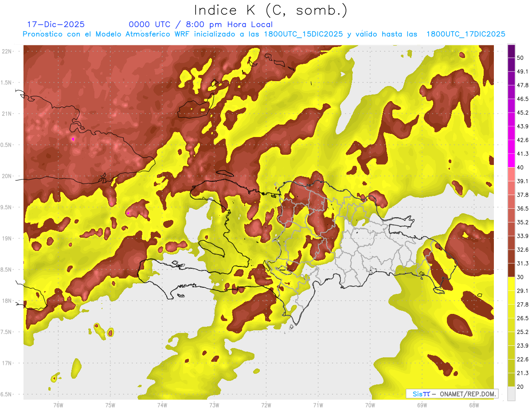Click the '42.6' color bar label
The height and width of the screenshot is (411, 532).
tap(523, 140)
